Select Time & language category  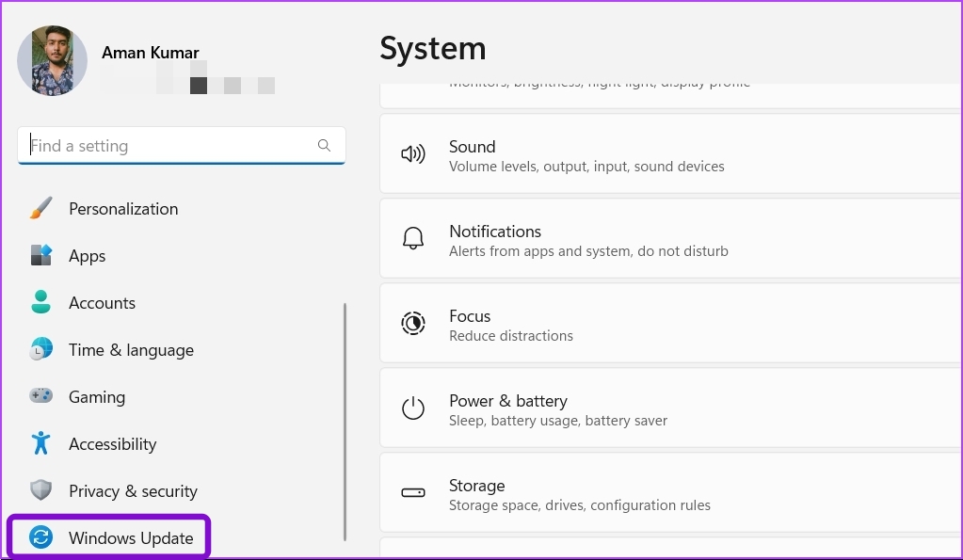[x=132, y=350]
